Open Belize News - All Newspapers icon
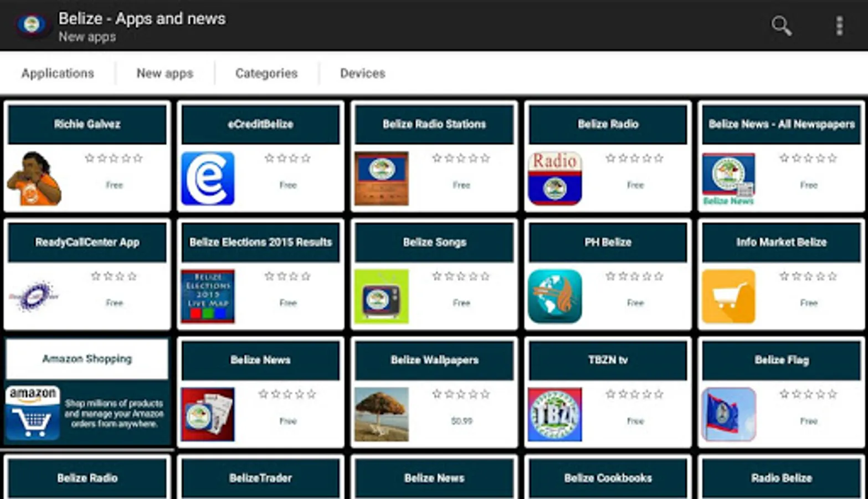Image resolution: width=868 pixels, height=499 pixels. point(728,179)
